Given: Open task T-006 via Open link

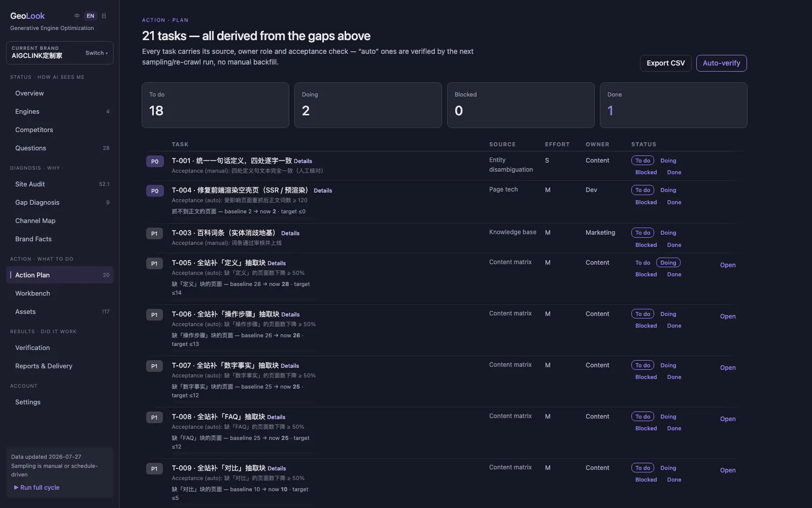Looking at the screenshot, I should point(728,316).
